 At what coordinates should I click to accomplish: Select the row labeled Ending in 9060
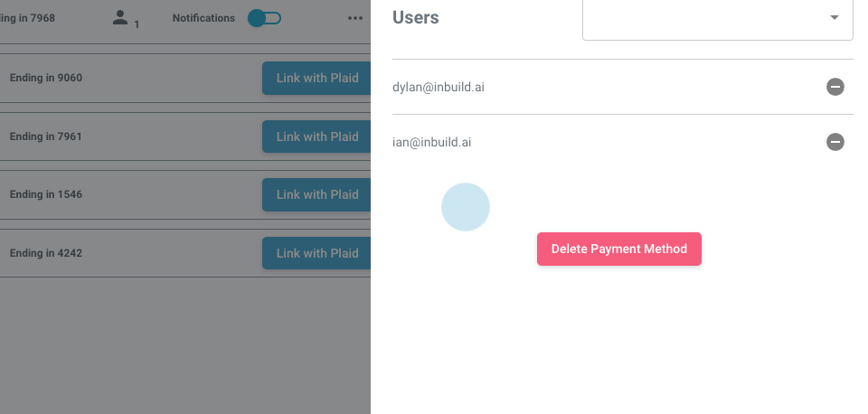(45, 78)
